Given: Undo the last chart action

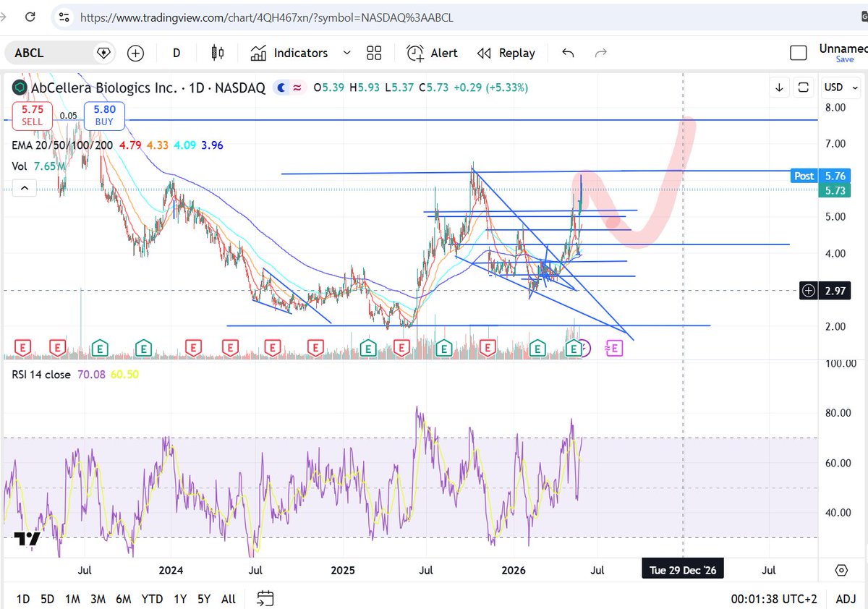Looking at the screenshot, I should point(568,53).
